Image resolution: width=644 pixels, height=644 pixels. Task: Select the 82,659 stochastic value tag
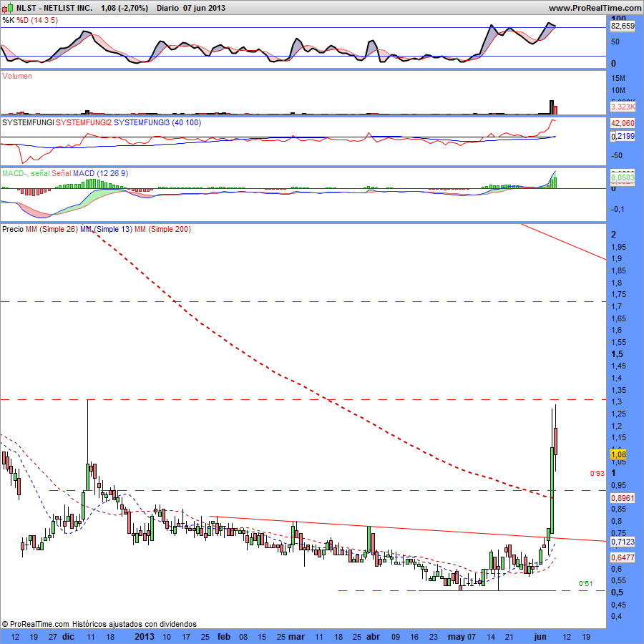623,26
